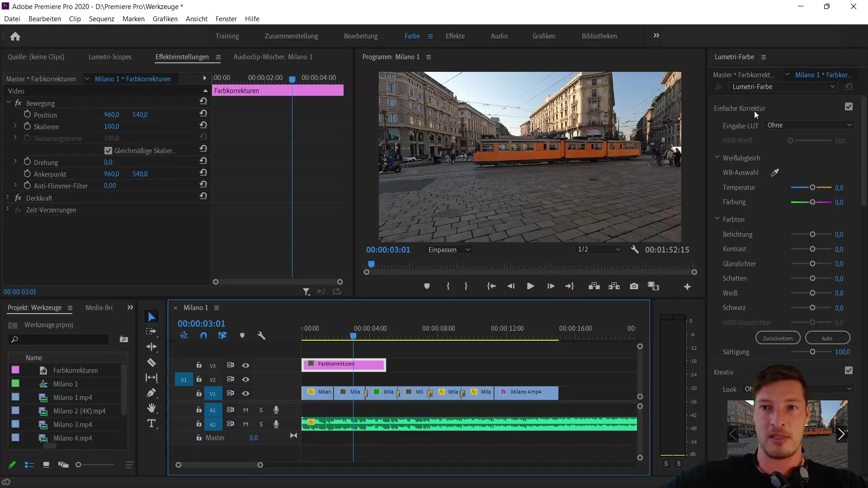Step back one frame
Viewport: 868px width, 488px height.
pyautogui.click(x=511, y=286)
